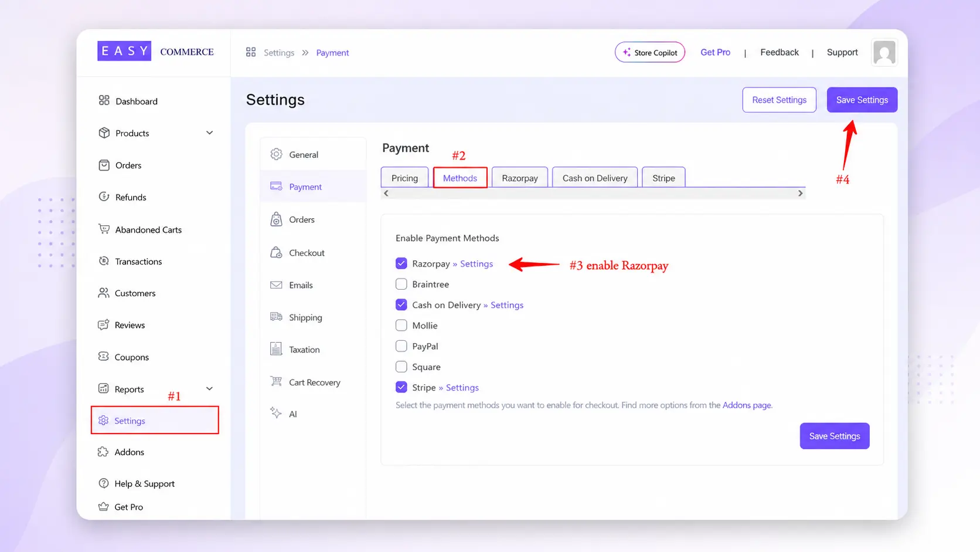Click the AI sparkle icon

pyautogui.click(x=276, y=412)
